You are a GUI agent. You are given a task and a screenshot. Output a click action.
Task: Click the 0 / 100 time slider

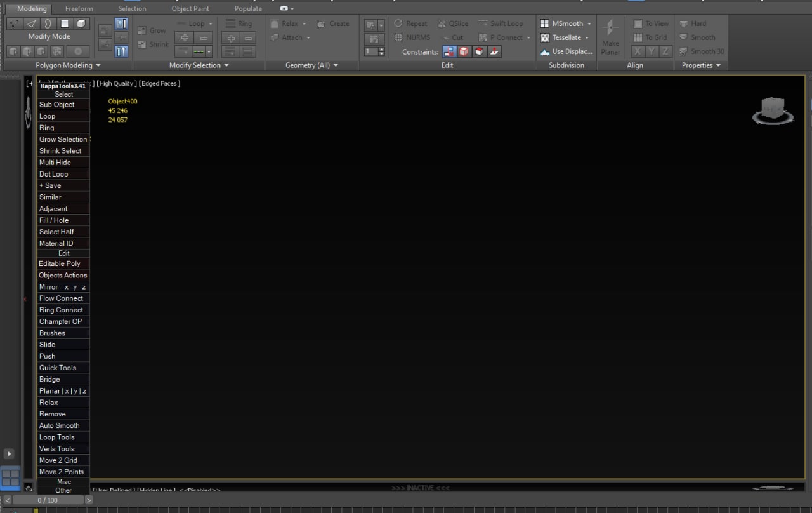48,500
